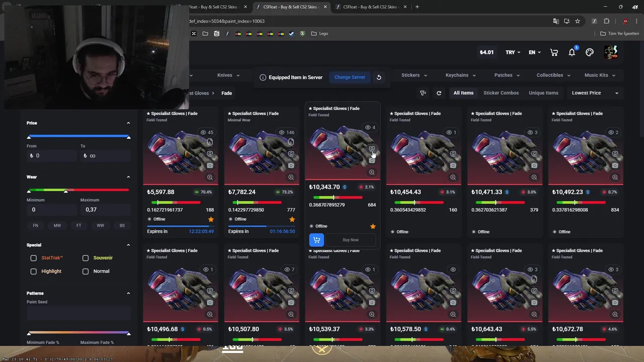Click the translate page icon in address bar
This screenshot has width=644, height=362.
pos(555,21)
